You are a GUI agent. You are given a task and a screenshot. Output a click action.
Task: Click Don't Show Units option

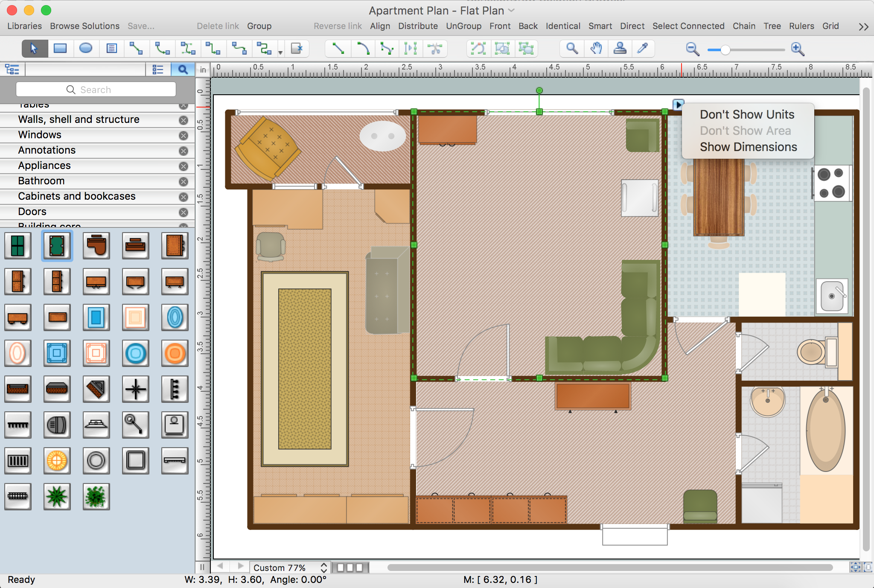747,114
